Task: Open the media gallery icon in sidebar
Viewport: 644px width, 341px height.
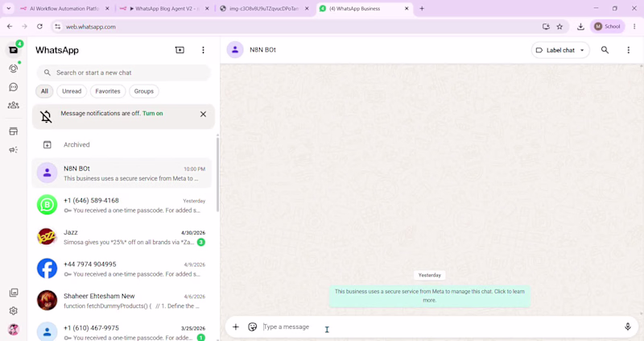Action: tap(14, 293)
